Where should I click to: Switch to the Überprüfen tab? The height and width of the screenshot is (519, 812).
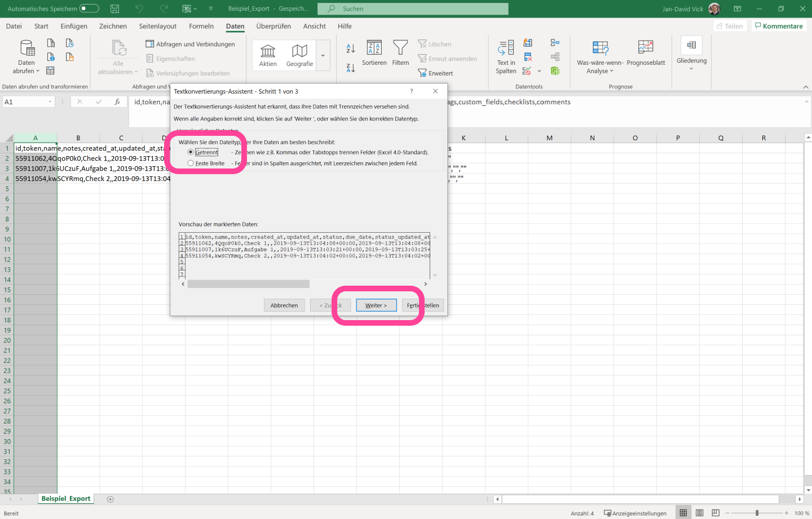click(x=273, y=26)
